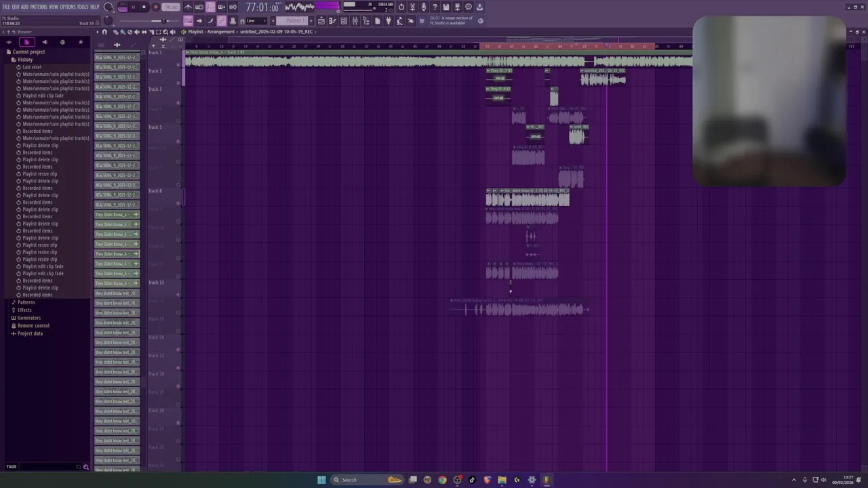Click the add pattern plus button
868x488 pixels.
point(311,21)
